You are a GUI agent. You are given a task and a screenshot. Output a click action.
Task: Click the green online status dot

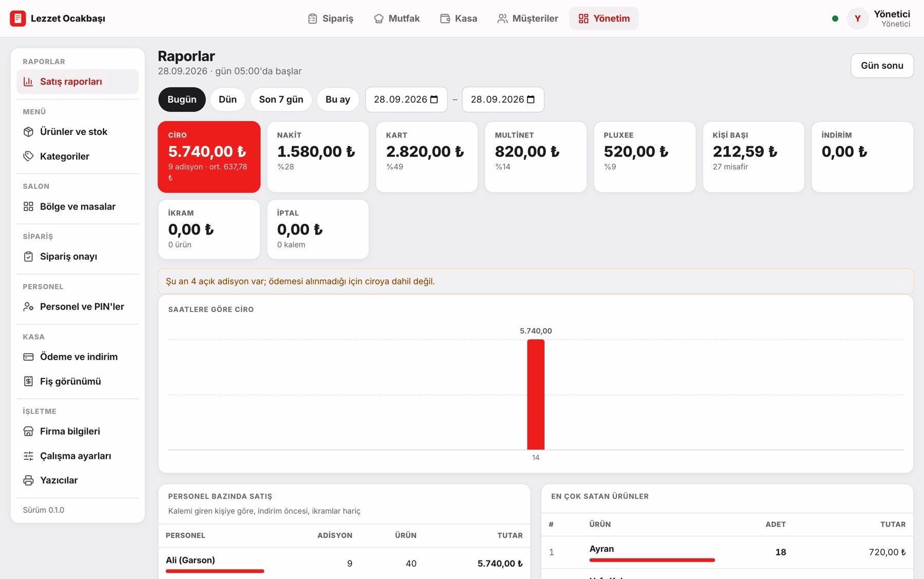[835, 18]
